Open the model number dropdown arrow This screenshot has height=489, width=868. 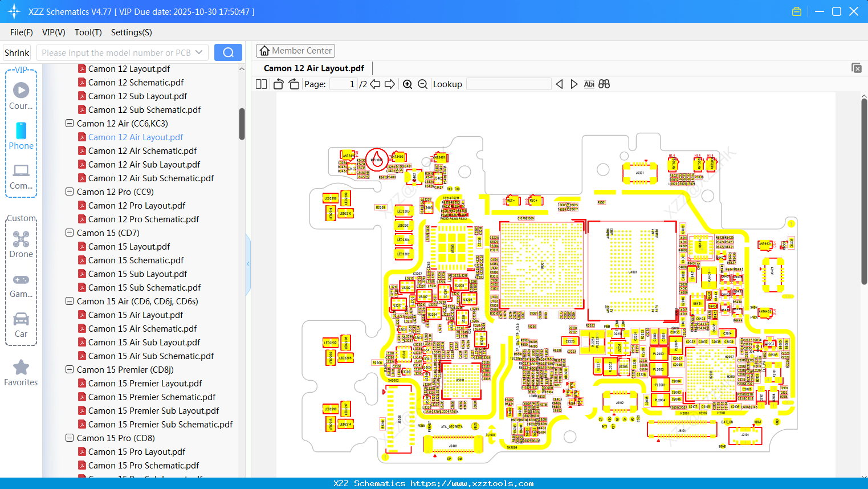199,52
